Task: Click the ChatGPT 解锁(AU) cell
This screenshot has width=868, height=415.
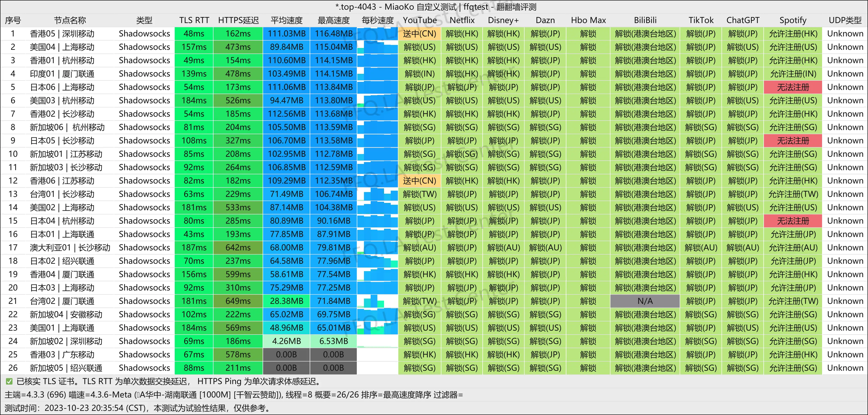Action: pos(743,247)
